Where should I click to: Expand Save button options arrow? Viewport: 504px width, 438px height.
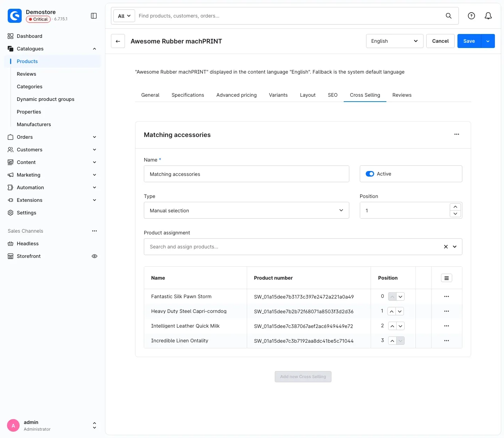[488, 41]
